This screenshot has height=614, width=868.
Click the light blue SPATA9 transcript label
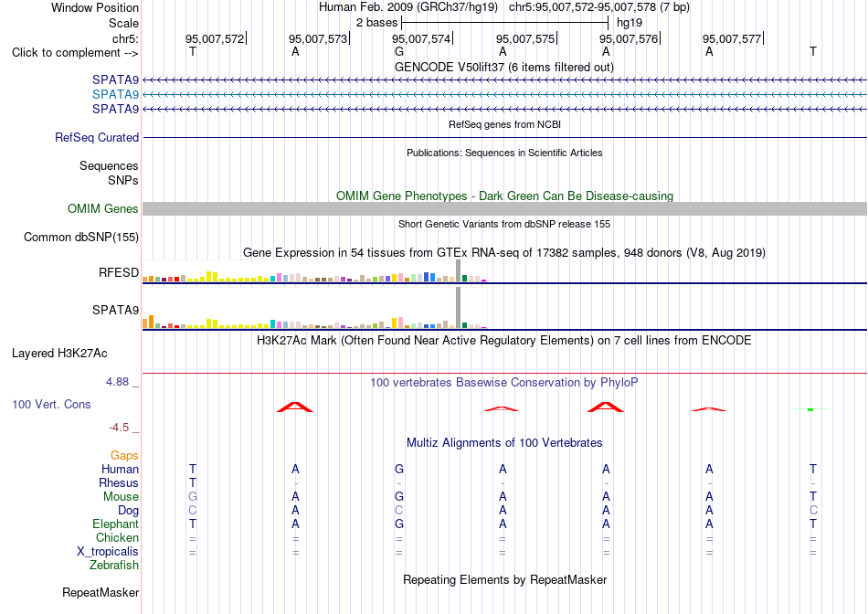[115, 95]
